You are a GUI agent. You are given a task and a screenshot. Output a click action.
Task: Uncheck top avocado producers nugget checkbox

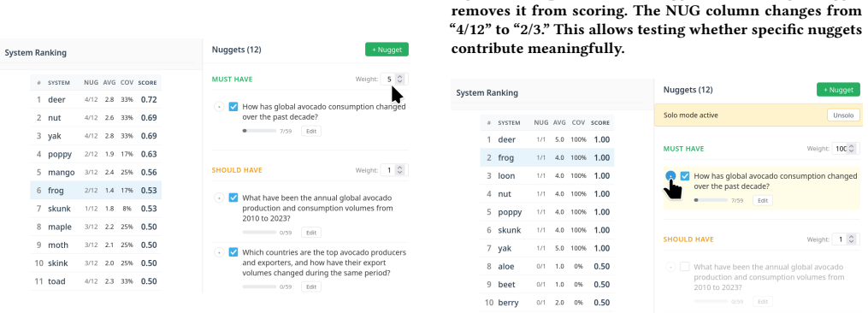tap(233, 252)
